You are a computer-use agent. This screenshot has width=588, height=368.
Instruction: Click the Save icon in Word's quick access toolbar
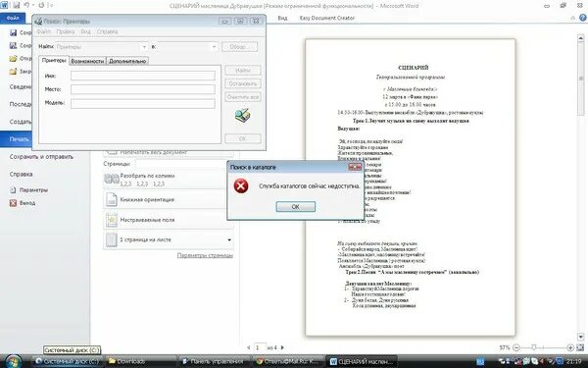17,5
